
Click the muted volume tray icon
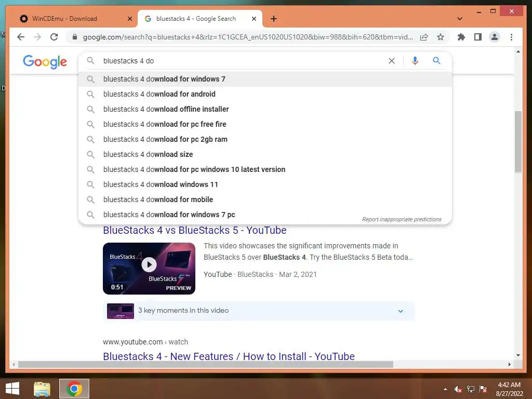458,389
